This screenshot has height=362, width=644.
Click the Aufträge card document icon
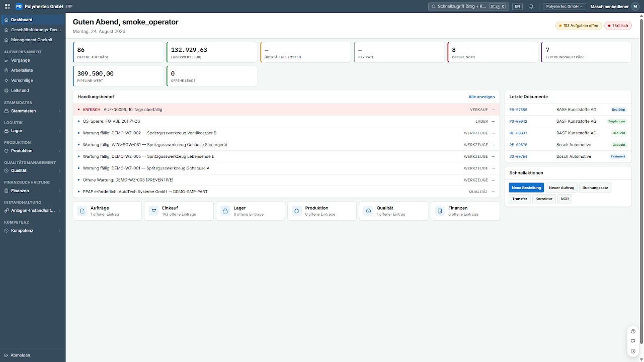click(82, 211)
